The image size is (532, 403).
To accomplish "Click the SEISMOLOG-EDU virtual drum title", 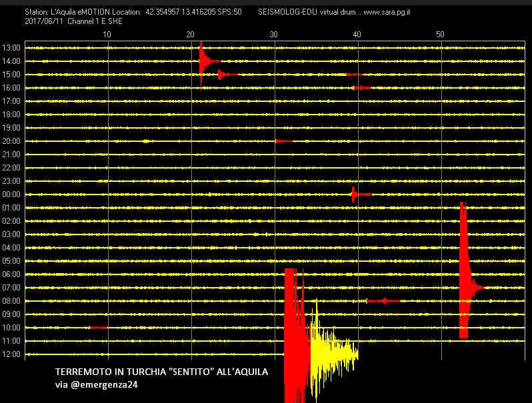I will pos(309,12).
